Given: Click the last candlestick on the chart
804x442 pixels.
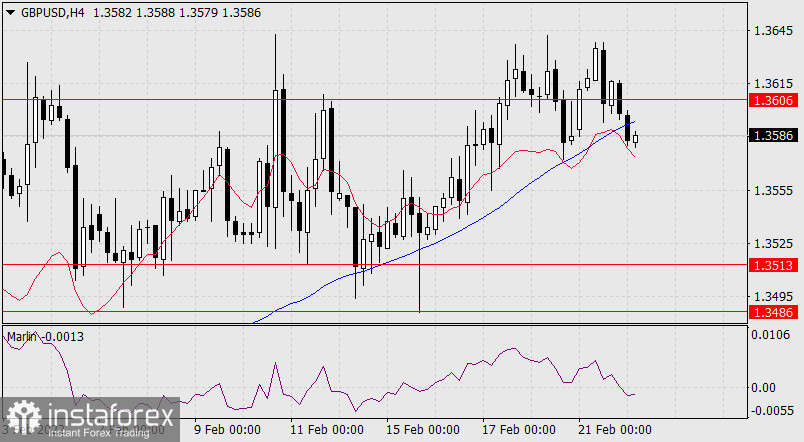Looking at the screenshot, I should [635, 138].
